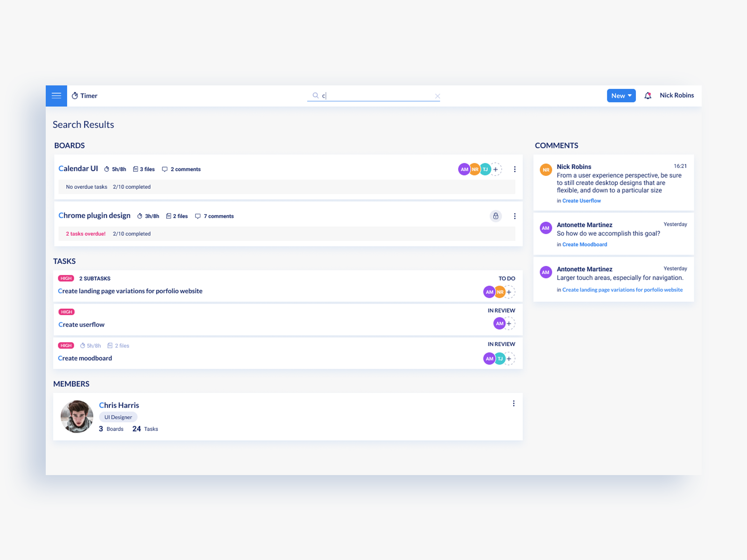Click the files icon on Chrome plugin design

tap(169, 216)
